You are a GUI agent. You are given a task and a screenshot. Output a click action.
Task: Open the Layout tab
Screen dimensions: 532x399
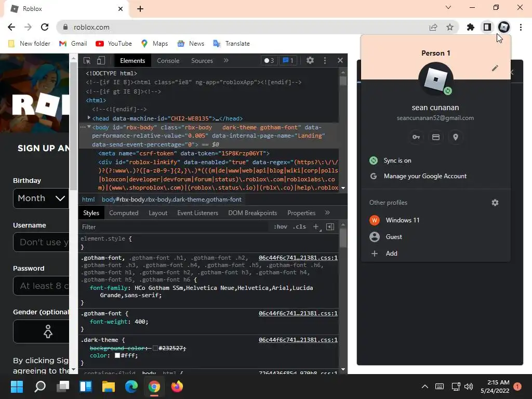tap(158, 212)
